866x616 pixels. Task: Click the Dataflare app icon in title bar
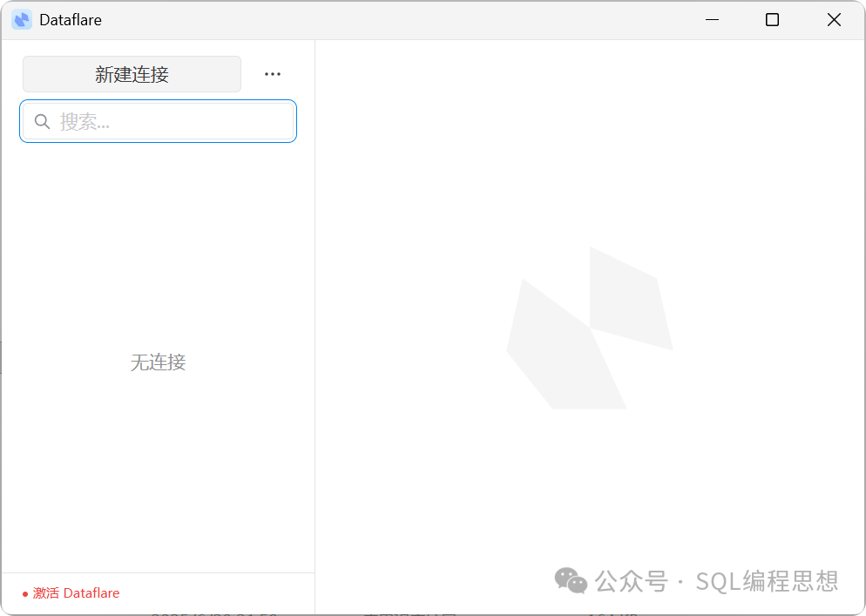click(22, 20)
